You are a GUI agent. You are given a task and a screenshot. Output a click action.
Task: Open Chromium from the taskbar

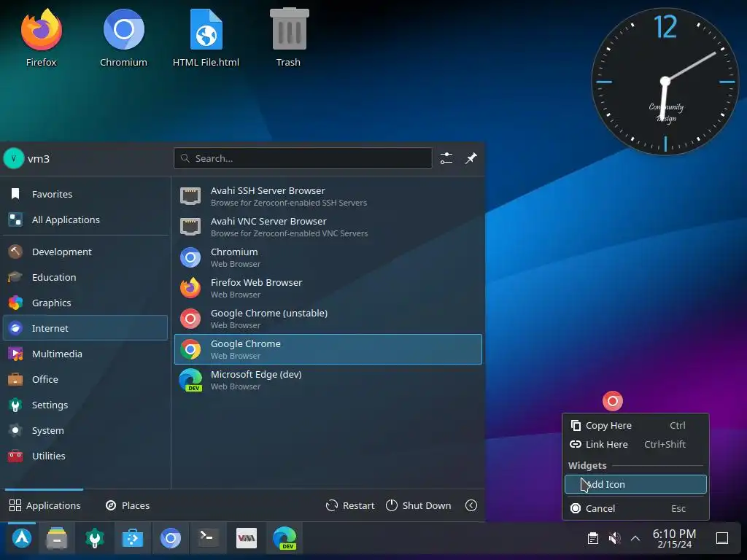pos(171,538)
